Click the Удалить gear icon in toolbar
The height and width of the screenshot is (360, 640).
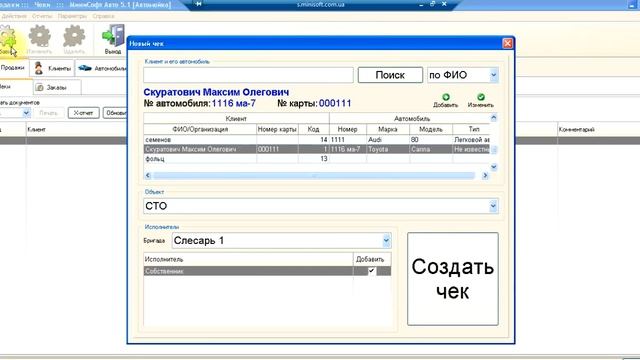pyautogui.click(x=74, y=36)
